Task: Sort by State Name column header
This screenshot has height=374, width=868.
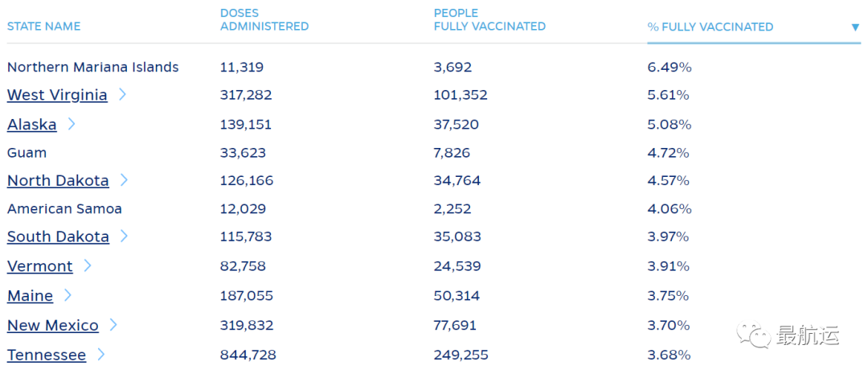Action: point(44,27)
